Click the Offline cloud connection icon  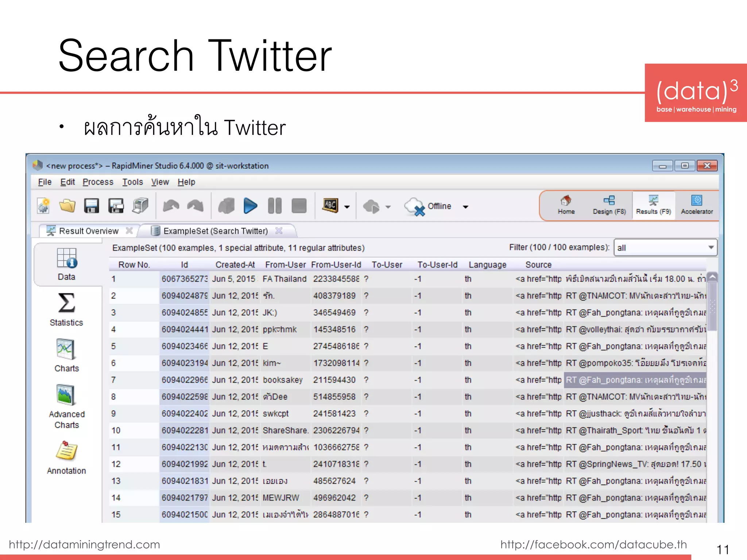(x=415, y=207)
